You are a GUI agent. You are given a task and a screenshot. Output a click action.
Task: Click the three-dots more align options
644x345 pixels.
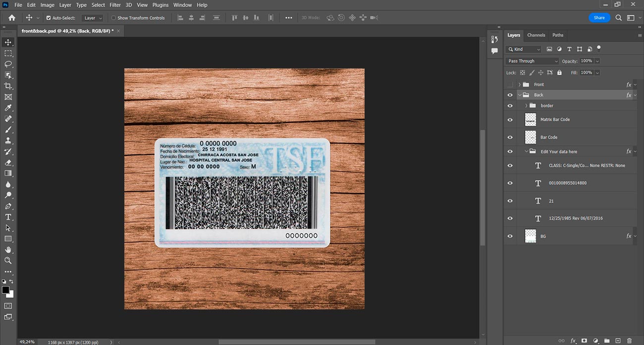coord(289,18)
